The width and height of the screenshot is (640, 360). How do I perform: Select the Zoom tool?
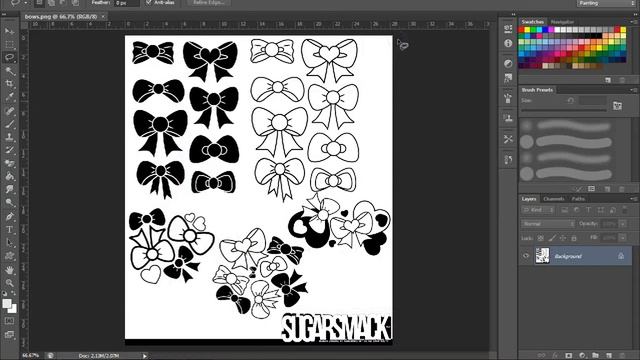[x=9, y=283]
